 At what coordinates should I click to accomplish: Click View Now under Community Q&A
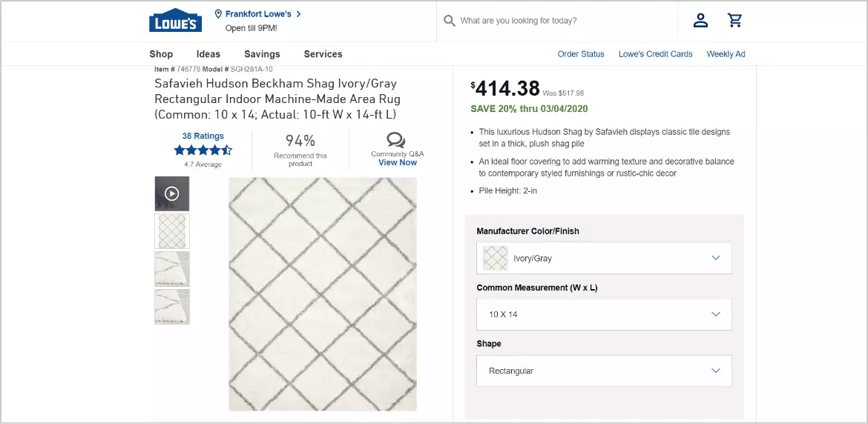pyautogui.click(x=398, y=162)
